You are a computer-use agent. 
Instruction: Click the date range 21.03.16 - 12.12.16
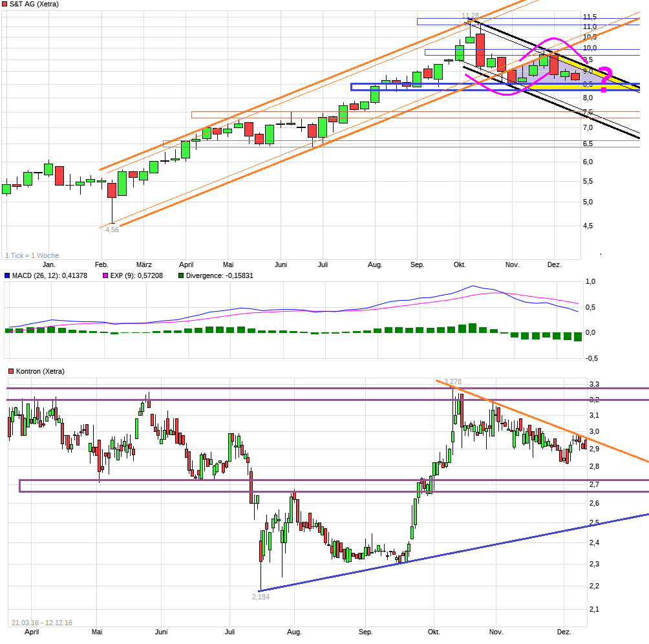click(x=42, y=623)
